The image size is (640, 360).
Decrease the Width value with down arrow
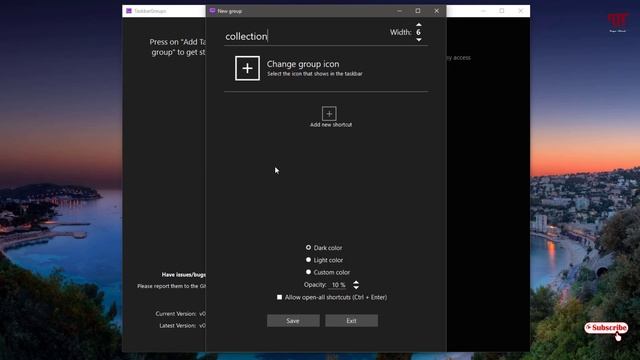click(x=419, y=40)
